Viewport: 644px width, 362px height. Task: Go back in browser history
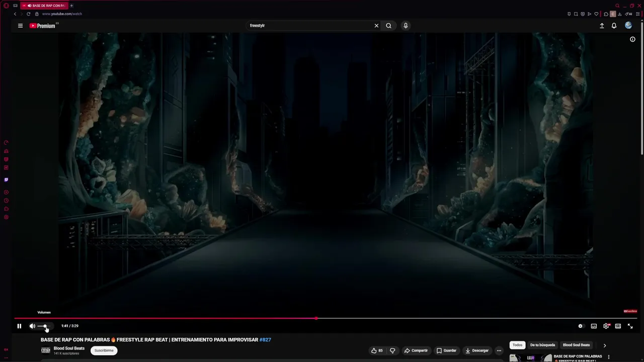pos(15,14)
